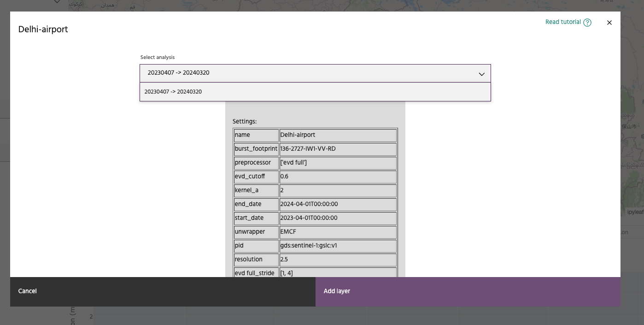Expand the Select analysis chevron arrow
644x325 pixels.
pyautogui.click(x=481, y=74)
